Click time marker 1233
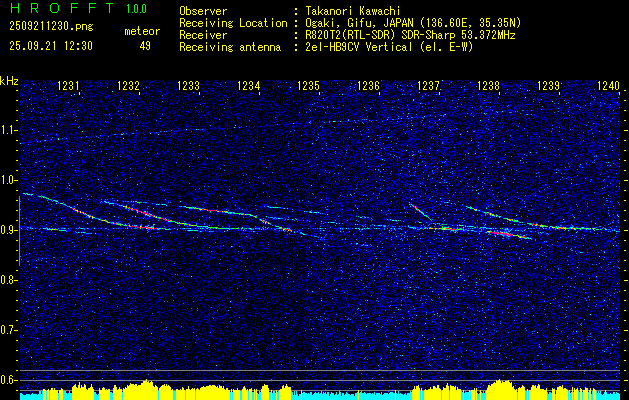 coord(188,85)
